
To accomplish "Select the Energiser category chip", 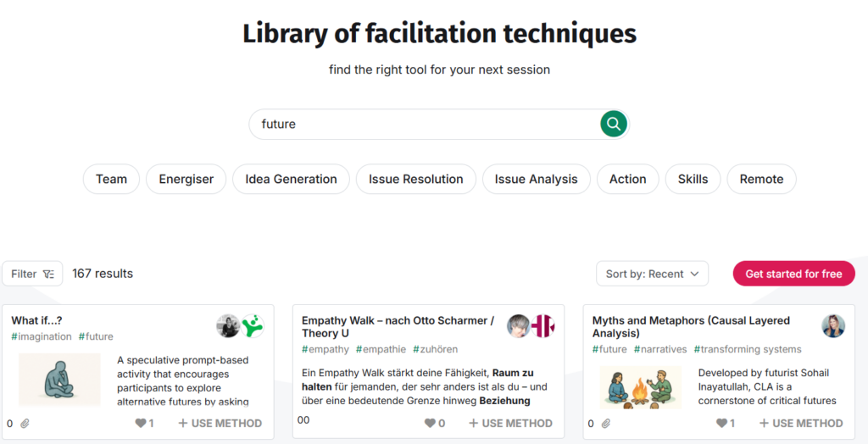I will (186, 179).
